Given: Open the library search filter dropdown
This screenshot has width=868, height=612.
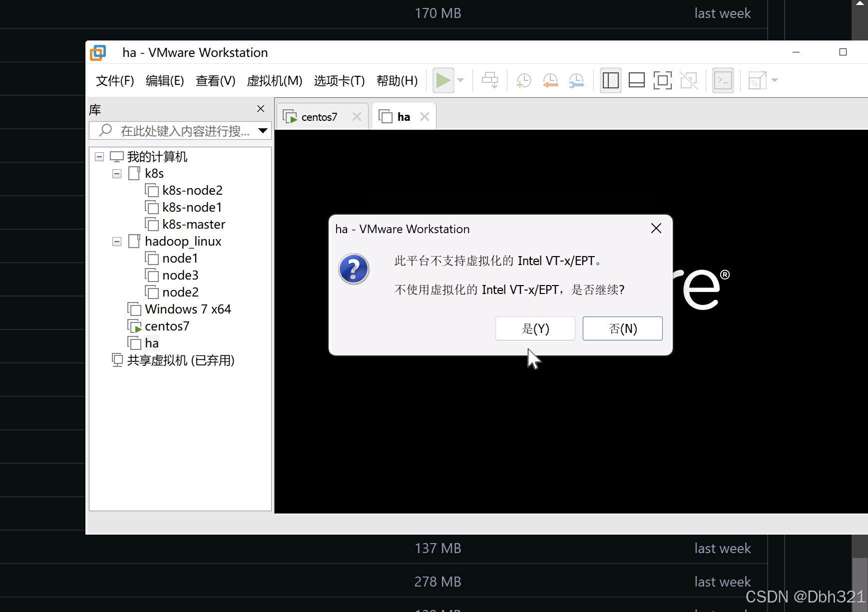Looking at the screenshot, I should [x=263, y=131].
